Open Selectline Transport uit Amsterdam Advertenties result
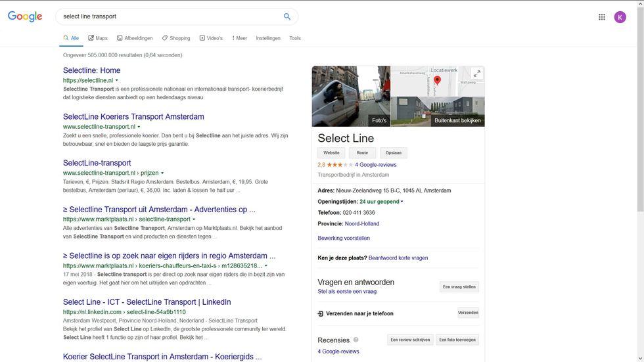Image resolution: width=644 pixels, height=362 pixels. coord(159,210)
